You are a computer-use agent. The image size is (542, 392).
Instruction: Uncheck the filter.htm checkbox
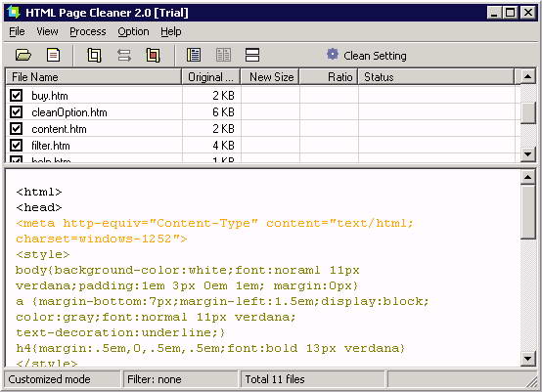tap(16, 145)
